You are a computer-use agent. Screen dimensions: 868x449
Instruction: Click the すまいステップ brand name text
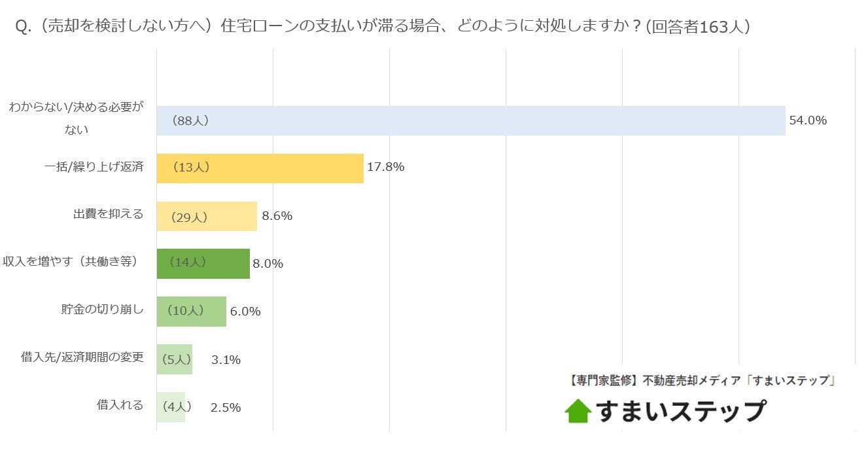tap(680, 411)
